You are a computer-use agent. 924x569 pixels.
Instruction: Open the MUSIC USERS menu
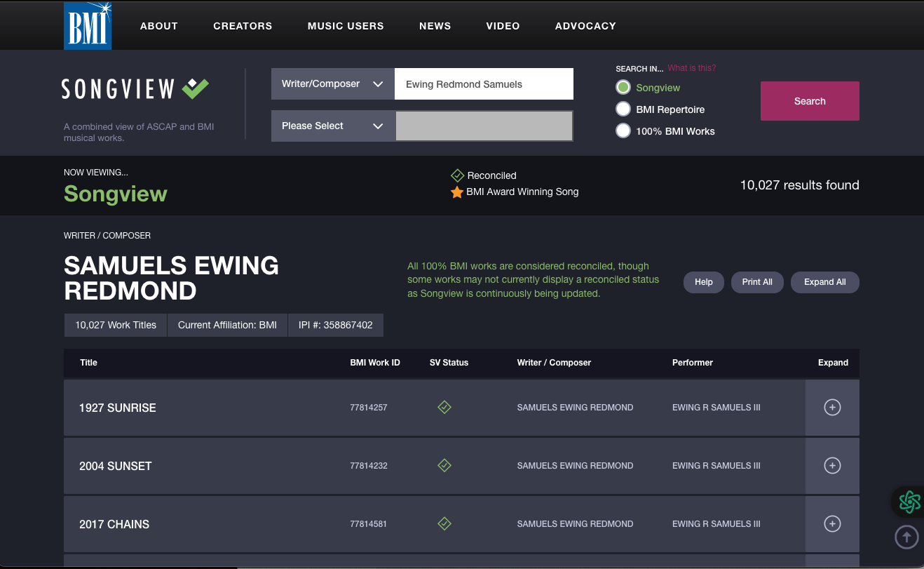click(x=346, y=26)
